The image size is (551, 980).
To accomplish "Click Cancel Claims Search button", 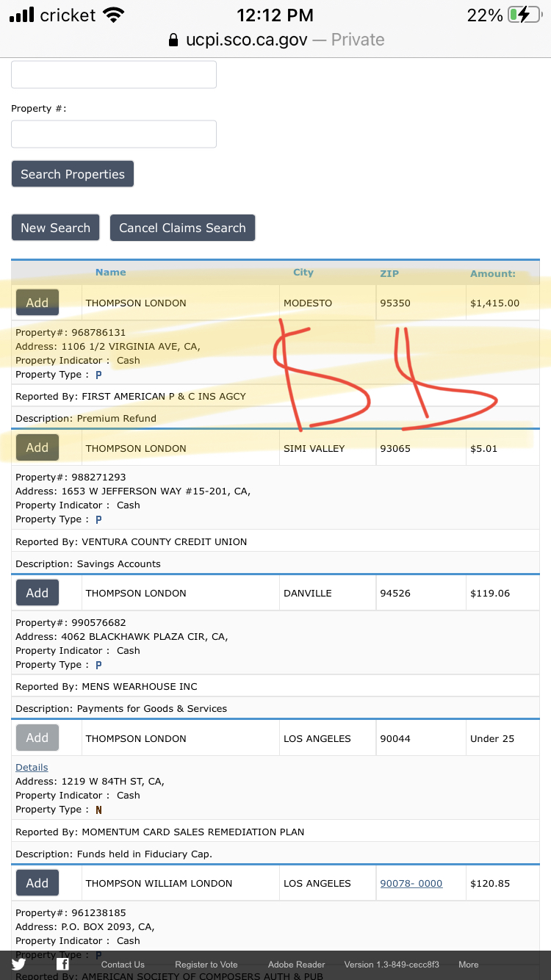I will (182, 228).
